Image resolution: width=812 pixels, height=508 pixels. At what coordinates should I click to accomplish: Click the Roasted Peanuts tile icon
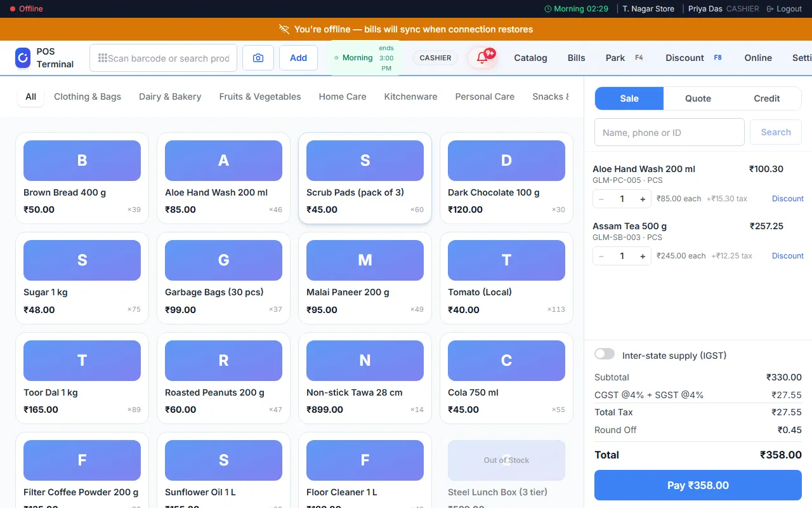[223, 361]
